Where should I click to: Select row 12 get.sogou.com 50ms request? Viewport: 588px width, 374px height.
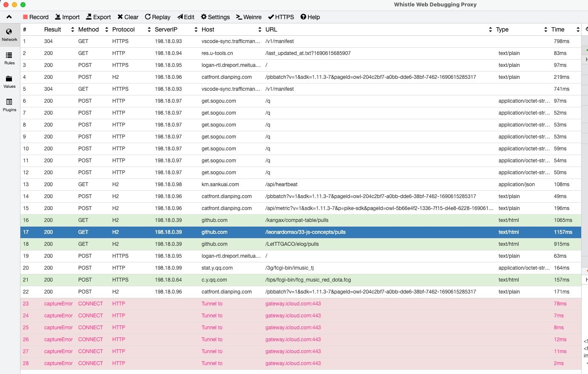click(301, 173)
